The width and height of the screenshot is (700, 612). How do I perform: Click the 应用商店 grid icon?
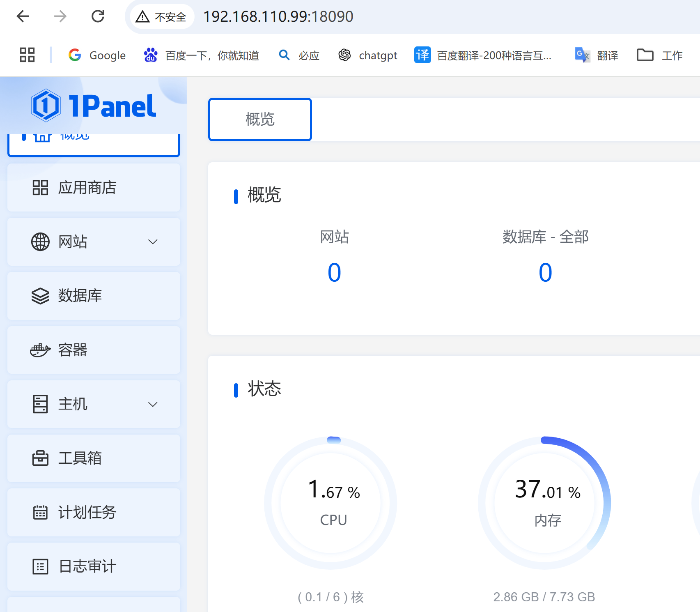pos(40,188)
